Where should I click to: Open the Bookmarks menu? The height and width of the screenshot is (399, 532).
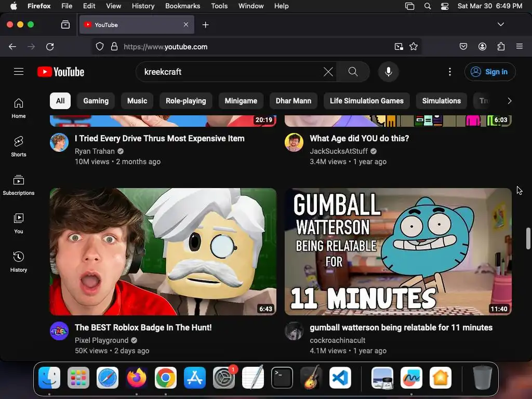(x=182, y=6)
